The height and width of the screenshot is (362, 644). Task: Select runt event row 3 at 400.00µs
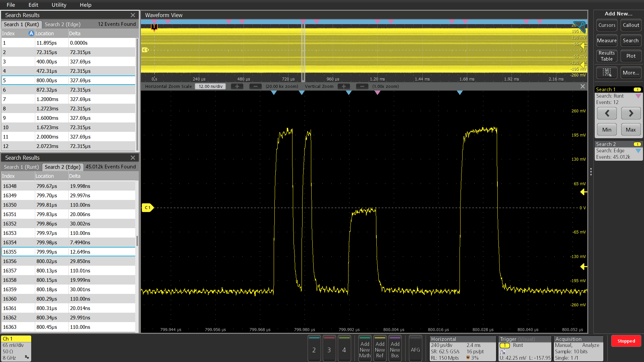tap(69, 61)
